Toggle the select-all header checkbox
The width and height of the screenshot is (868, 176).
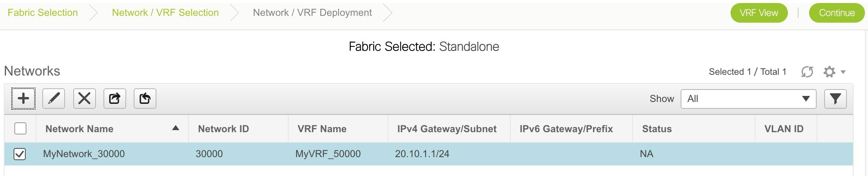coord(20,128)
